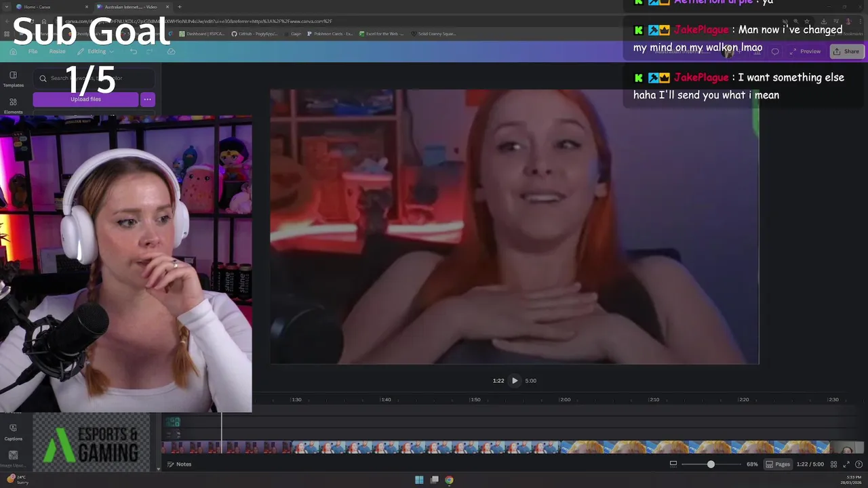Open Chrome downloads icon
868x488 pixels.
click(x=823, y=21)
